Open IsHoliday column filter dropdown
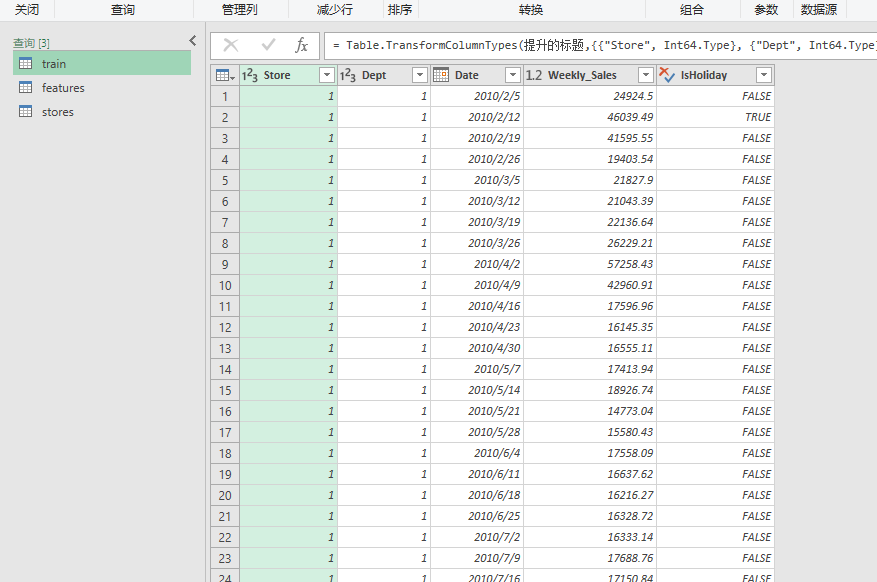This screenshot has width=877, height=582. pyautogui.click(x=763, y=75)
